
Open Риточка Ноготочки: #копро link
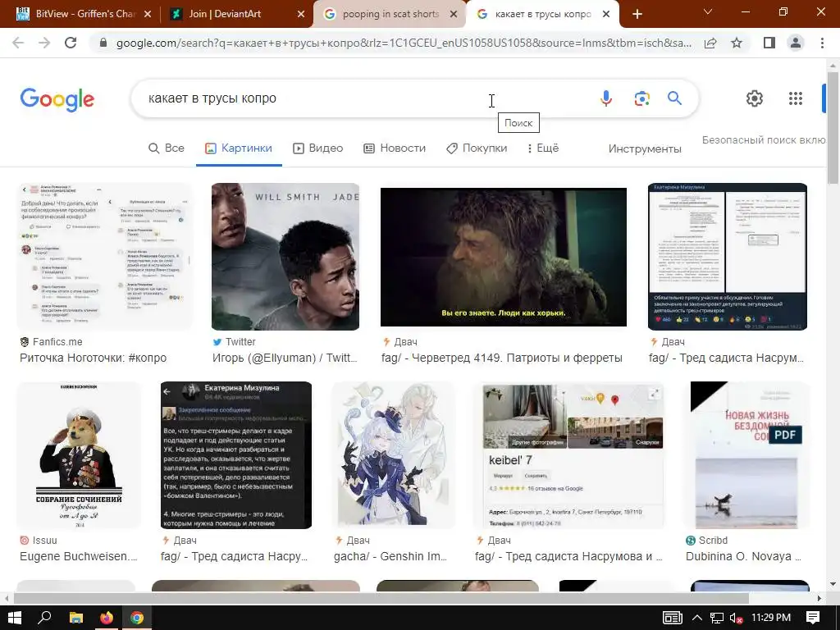click(x=94, y=358)
